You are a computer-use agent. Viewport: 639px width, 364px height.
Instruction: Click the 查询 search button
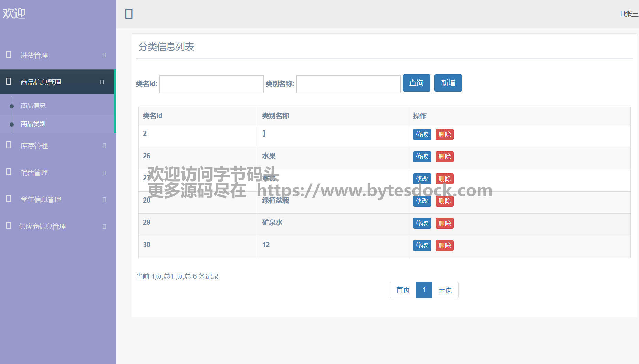click(x=416, y=83)
